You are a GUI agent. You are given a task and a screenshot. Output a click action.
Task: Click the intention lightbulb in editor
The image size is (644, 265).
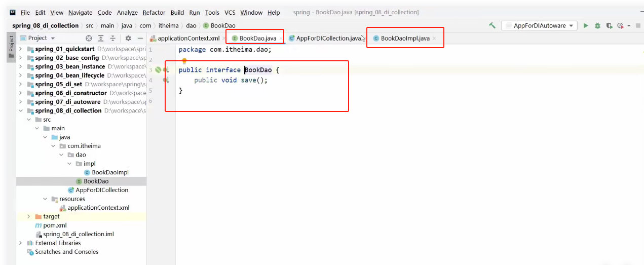point(184,60)
